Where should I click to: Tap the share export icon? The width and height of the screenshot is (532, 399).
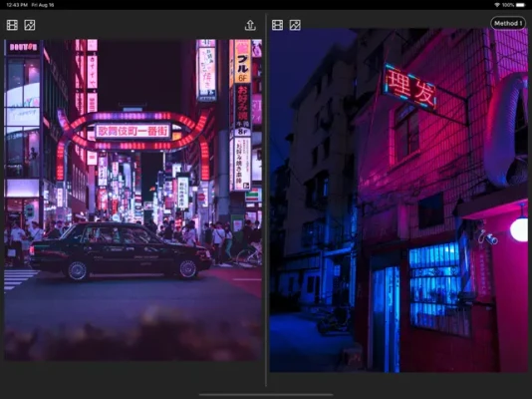point(250,25)
